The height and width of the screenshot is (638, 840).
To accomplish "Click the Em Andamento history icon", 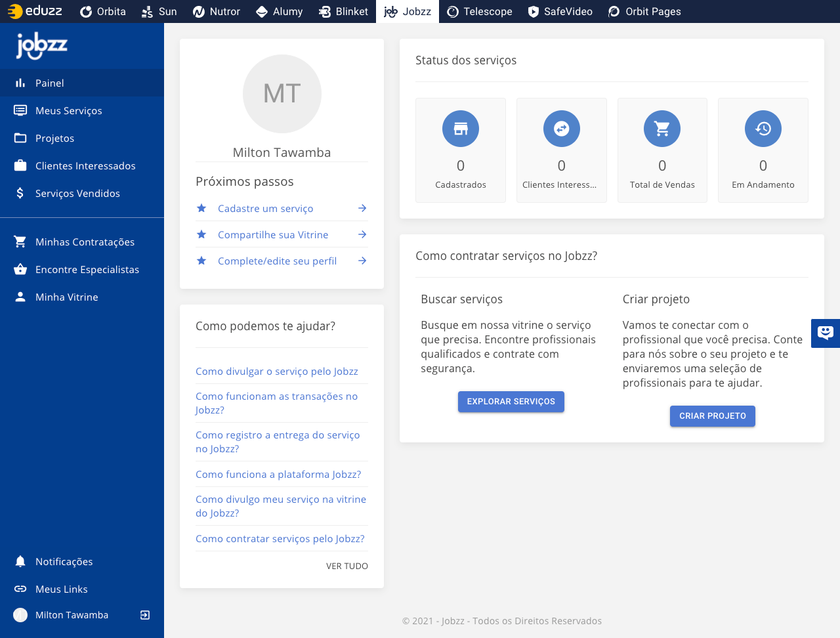I will (763, 129).
